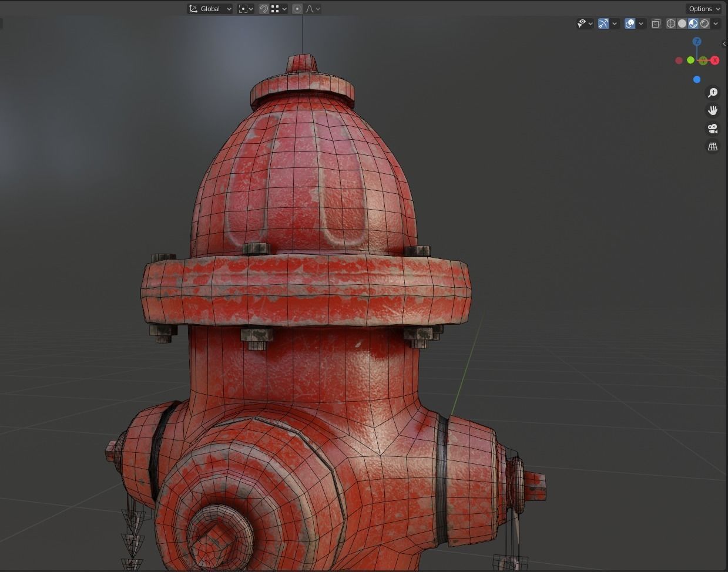
Task: Expand the sidebar with the arrow tab
Action: (725, 44)
